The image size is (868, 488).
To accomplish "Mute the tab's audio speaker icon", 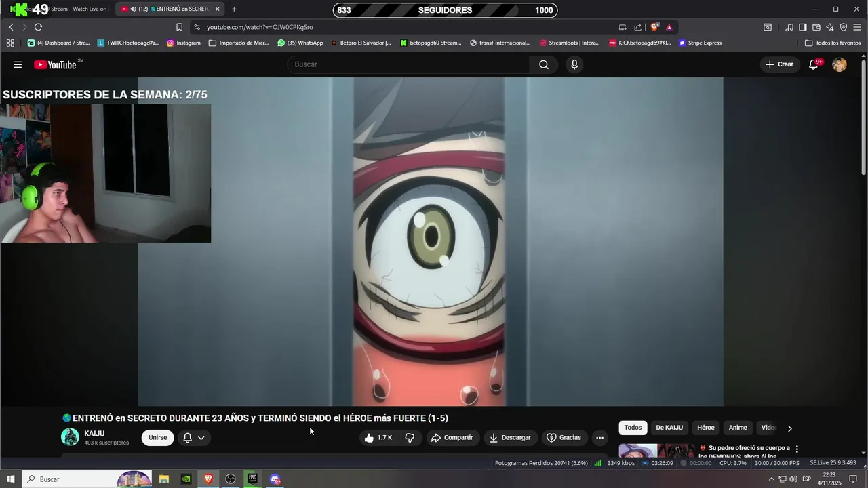I will tap(133, 9).
